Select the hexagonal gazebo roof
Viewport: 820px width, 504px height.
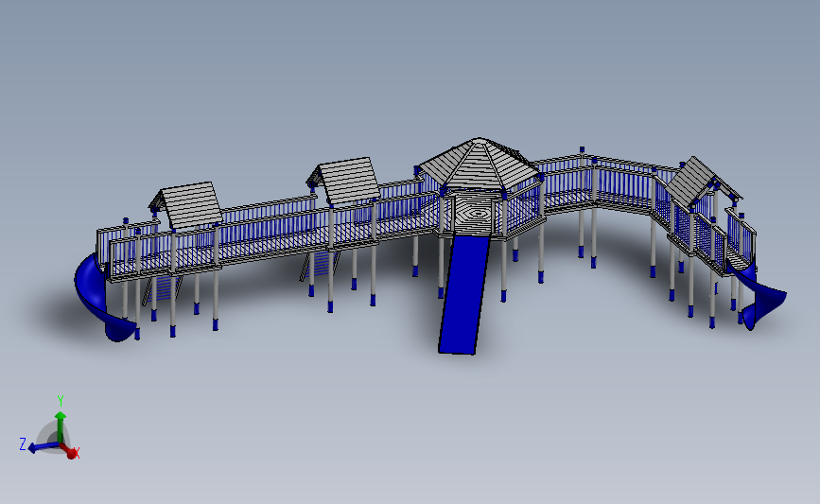tap(479, 163)
